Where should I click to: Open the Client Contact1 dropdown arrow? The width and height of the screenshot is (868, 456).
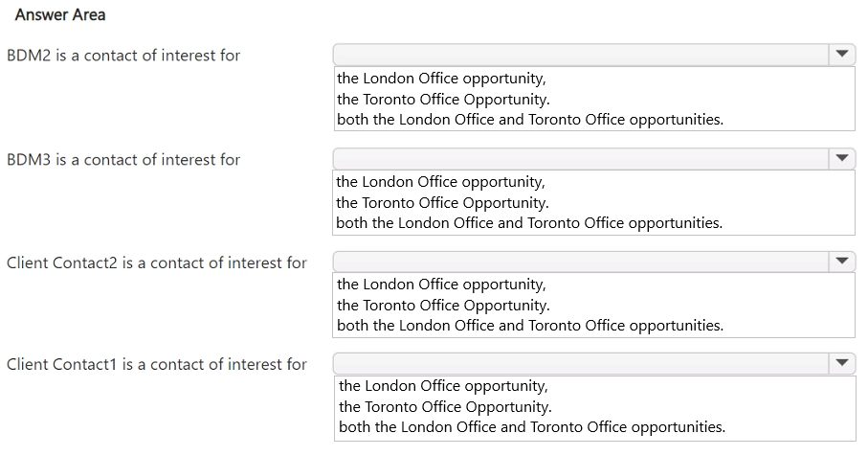pos(841,363)
